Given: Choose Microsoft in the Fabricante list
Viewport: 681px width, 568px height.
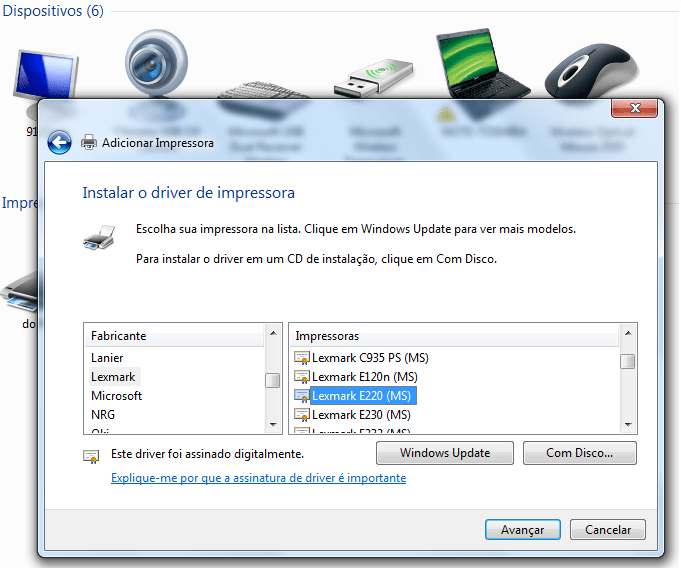Looking at the screenshot, I should pyautogui.click(x=116, y=396).
